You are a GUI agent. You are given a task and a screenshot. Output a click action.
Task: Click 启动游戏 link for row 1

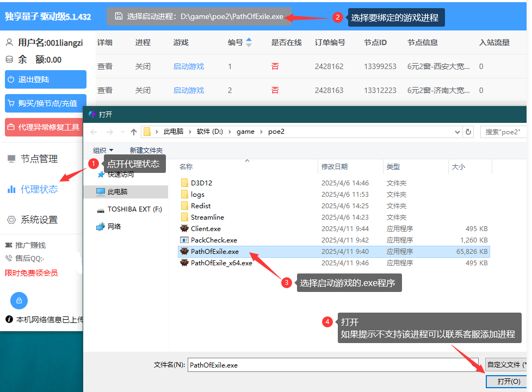189,66
